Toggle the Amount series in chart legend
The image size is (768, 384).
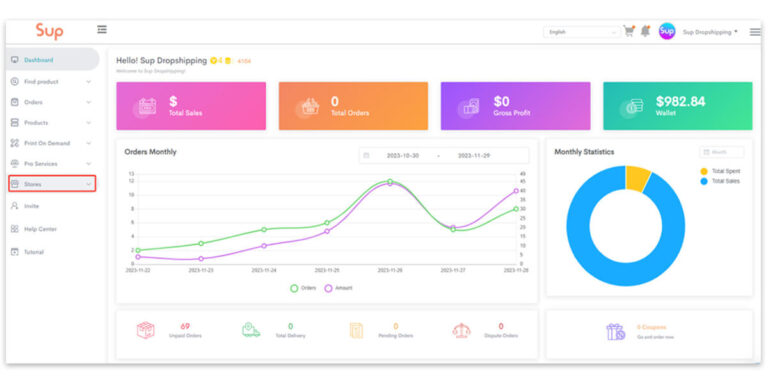[338, 288]
